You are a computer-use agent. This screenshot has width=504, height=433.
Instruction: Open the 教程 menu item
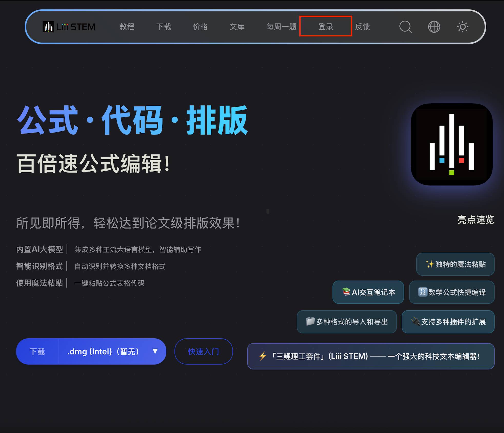tap(127, 27)
